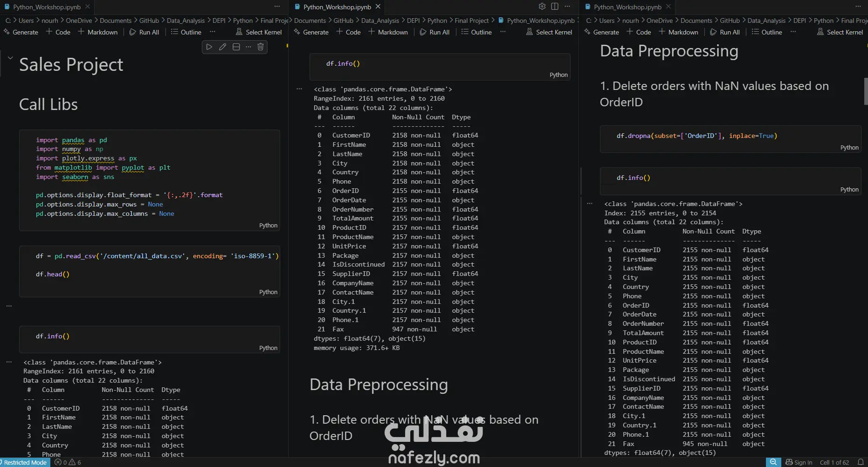Add a Markdown cell from the left notebook toolbar
The width and height of the screenshot is (868, 467).
pyautogui.click(x=98, y=32)
